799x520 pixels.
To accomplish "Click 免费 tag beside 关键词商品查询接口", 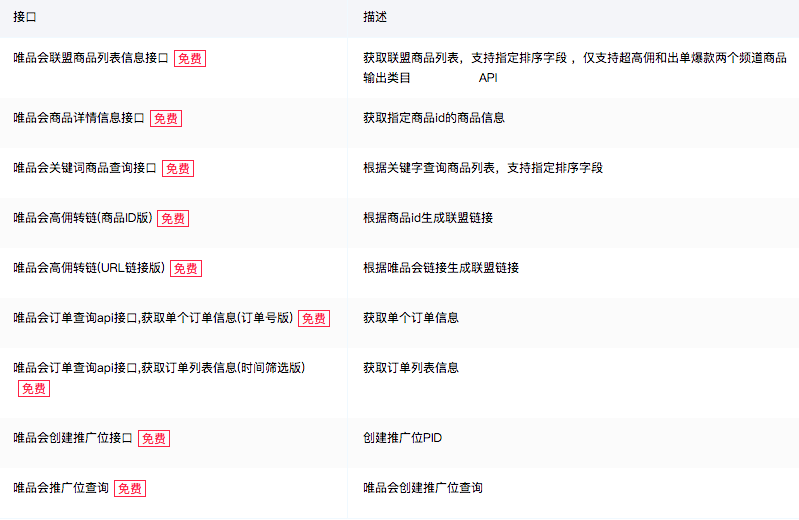I will [x=178, y=169].
